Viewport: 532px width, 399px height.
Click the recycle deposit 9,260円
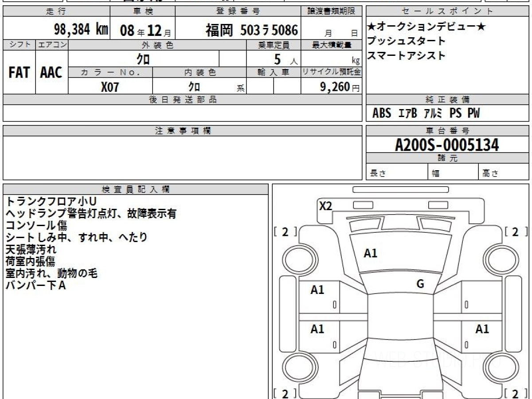point(340,87)
